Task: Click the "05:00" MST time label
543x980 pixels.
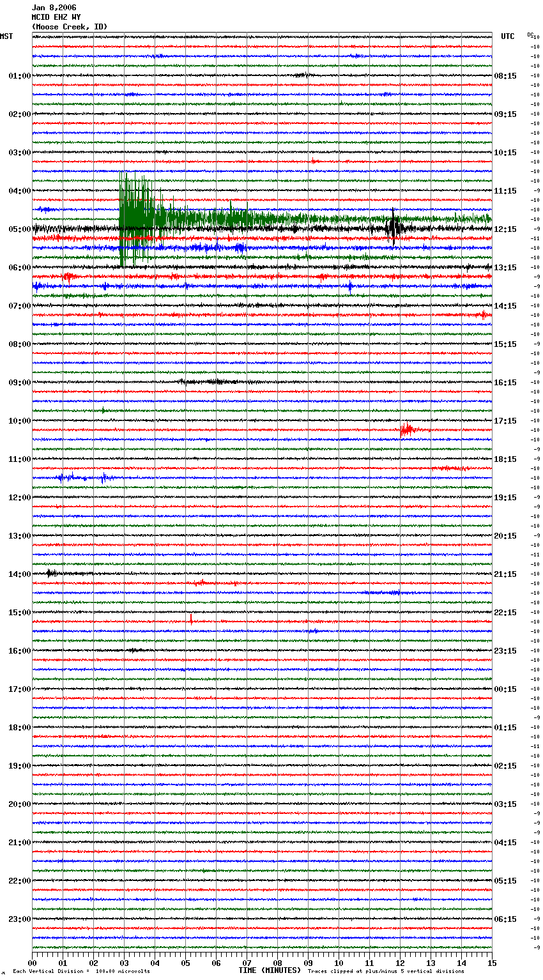Action: click(20, 229)
